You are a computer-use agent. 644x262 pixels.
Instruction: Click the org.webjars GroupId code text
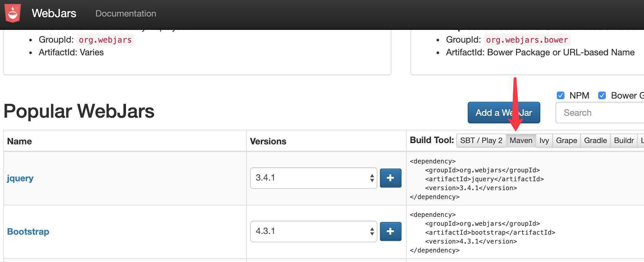105,40
